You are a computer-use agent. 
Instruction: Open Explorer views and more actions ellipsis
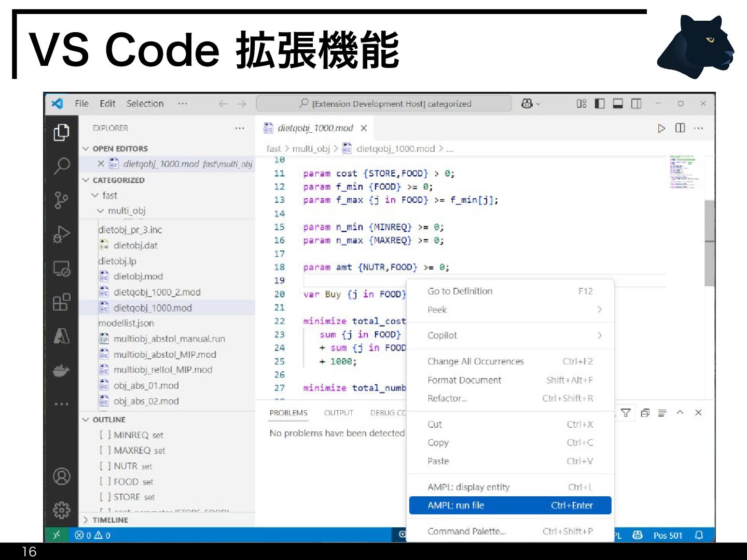[239, 128]
